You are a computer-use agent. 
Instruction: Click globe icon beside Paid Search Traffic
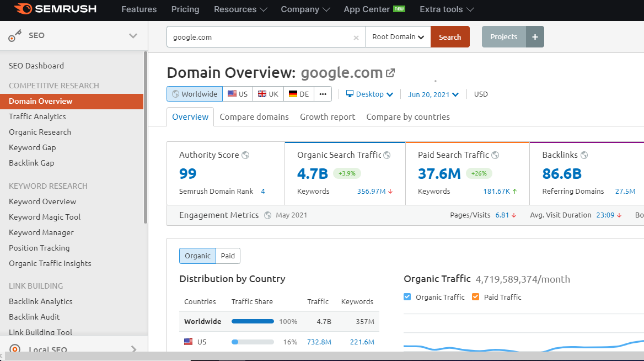click(495, 155)
